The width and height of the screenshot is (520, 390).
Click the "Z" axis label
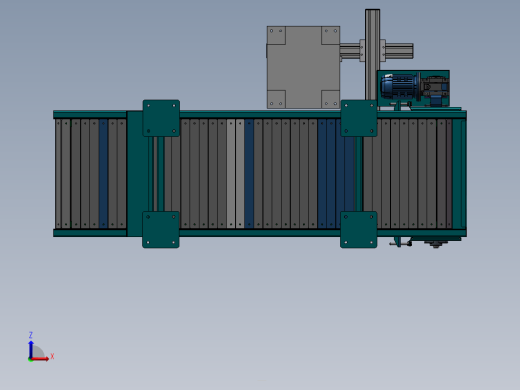(31, 335)
